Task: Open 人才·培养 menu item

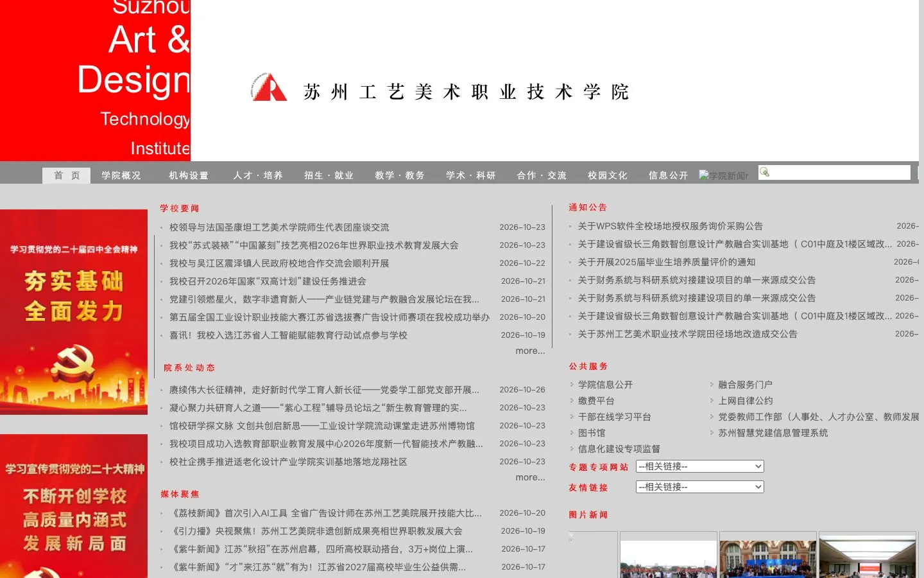Action: click(257, 175)
